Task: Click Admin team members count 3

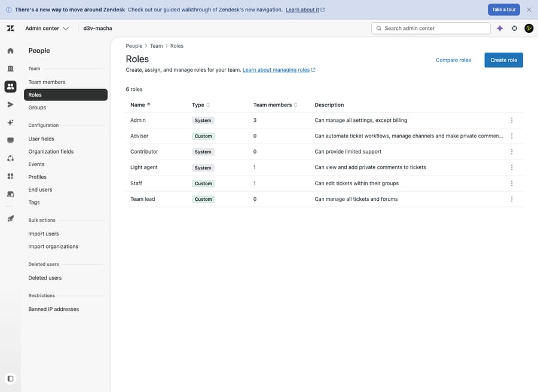Action: point(255,120)
